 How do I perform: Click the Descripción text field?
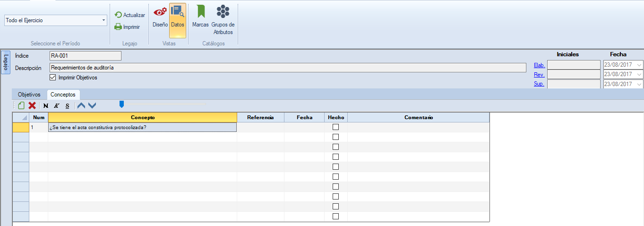coord(287,68)
